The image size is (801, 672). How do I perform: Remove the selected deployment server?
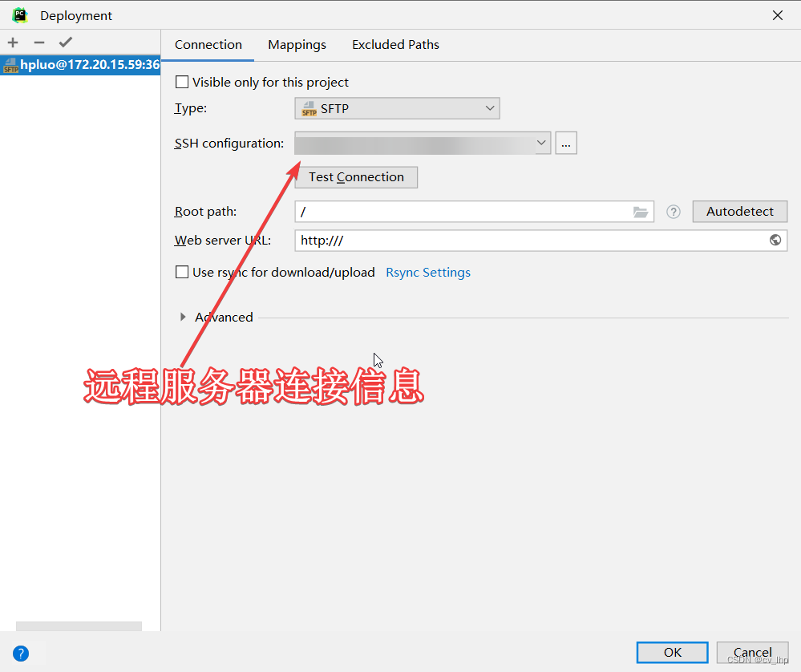pos(38,42)
